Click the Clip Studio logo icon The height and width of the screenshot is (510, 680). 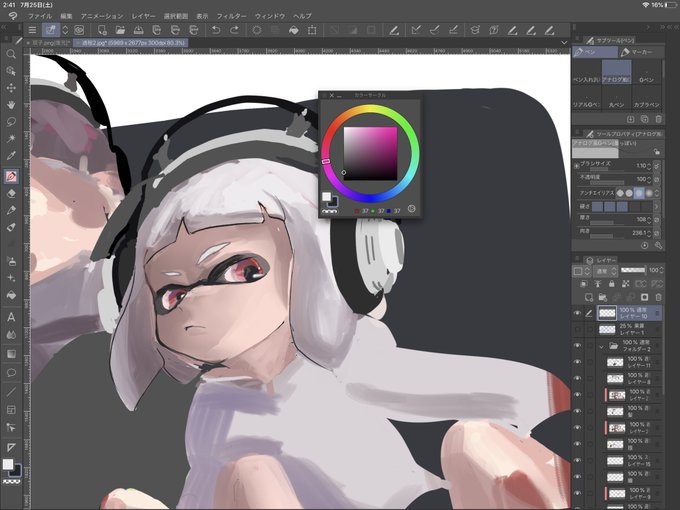13,16
